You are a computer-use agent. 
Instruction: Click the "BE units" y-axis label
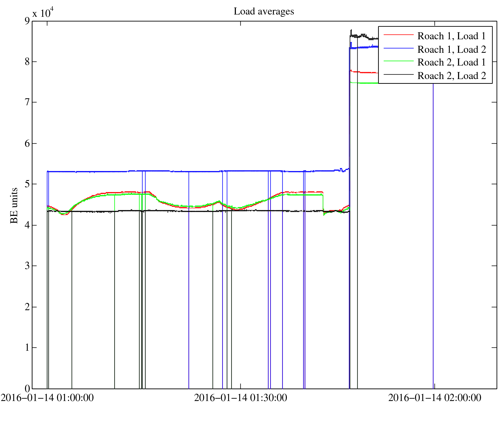(x=14, y=205)
